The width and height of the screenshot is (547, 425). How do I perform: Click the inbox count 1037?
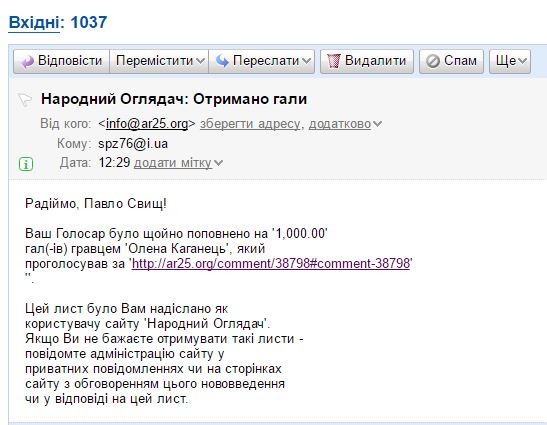click(89, 22)
